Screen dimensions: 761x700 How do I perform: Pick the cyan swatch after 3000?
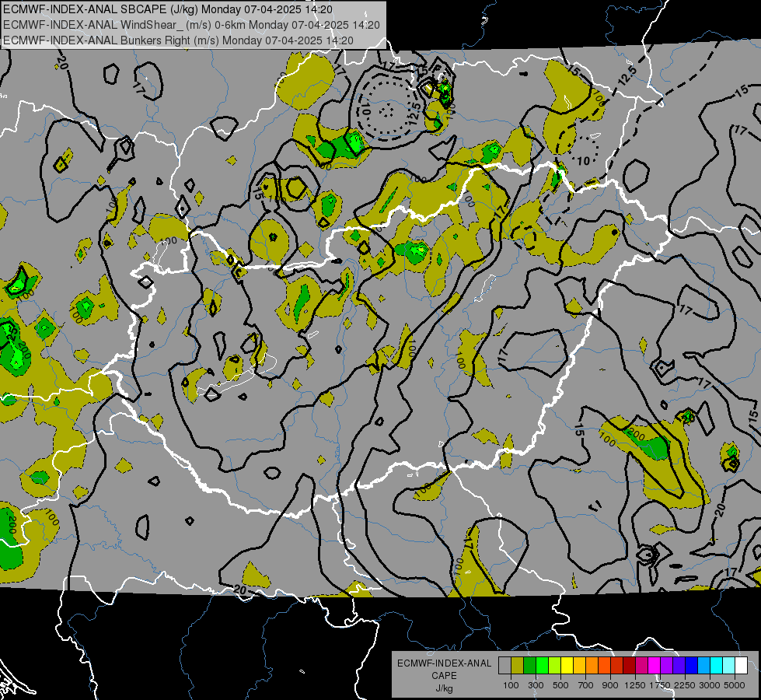(x=717, y=666)
